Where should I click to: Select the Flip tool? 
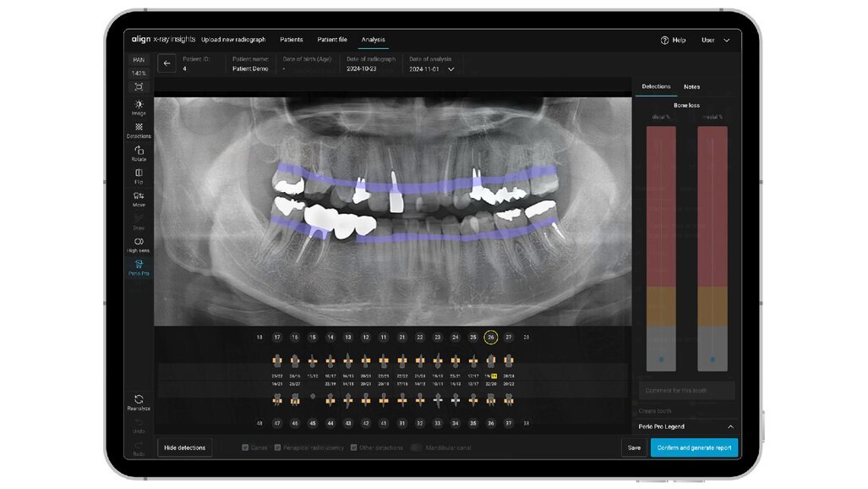point(138,174)
